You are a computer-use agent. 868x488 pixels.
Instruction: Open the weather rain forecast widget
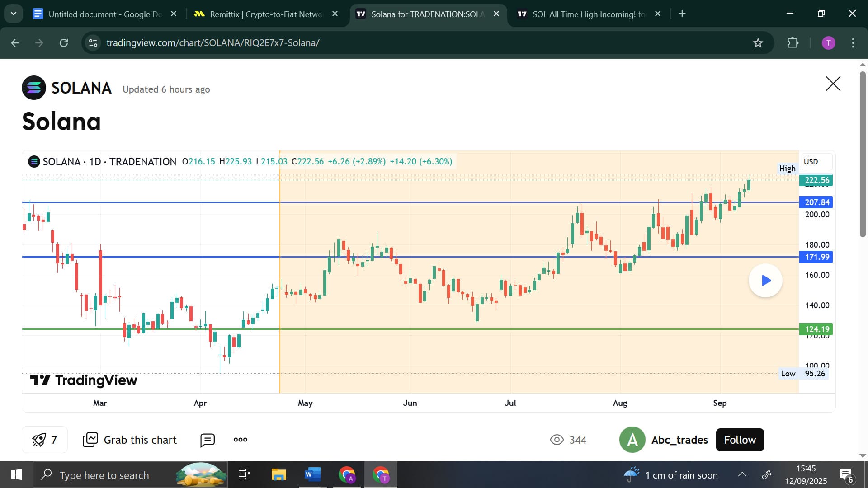(x=671, y=475)
